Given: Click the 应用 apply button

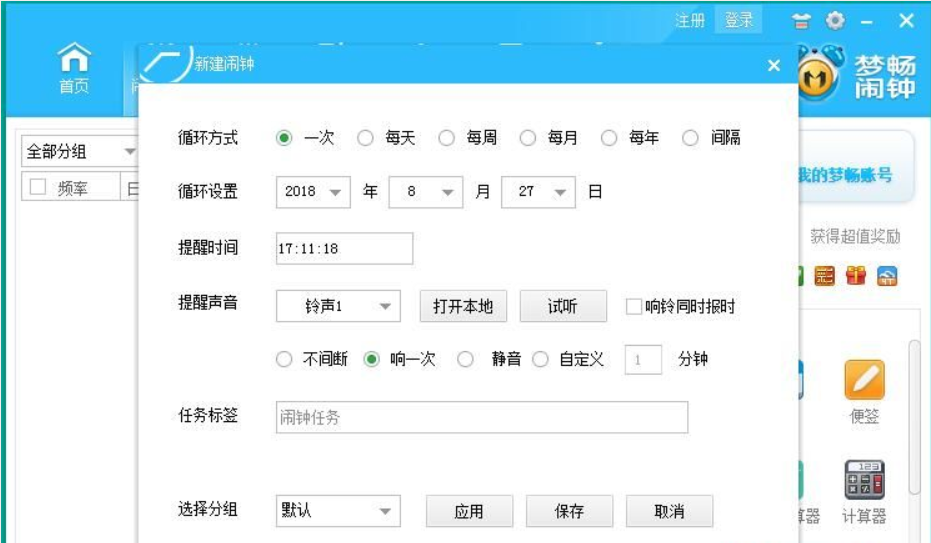Looking at the screenshot, I should [x=469, y=511].
